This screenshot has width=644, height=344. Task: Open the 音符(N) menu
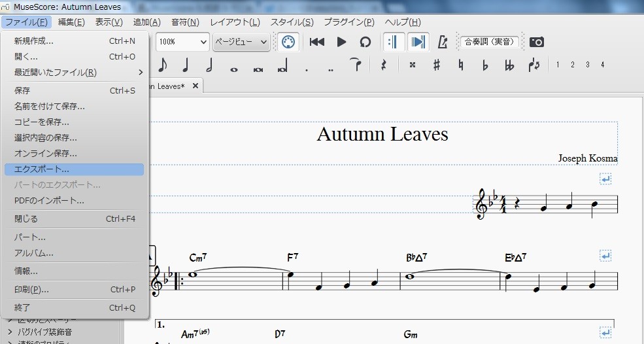point(185,22)
